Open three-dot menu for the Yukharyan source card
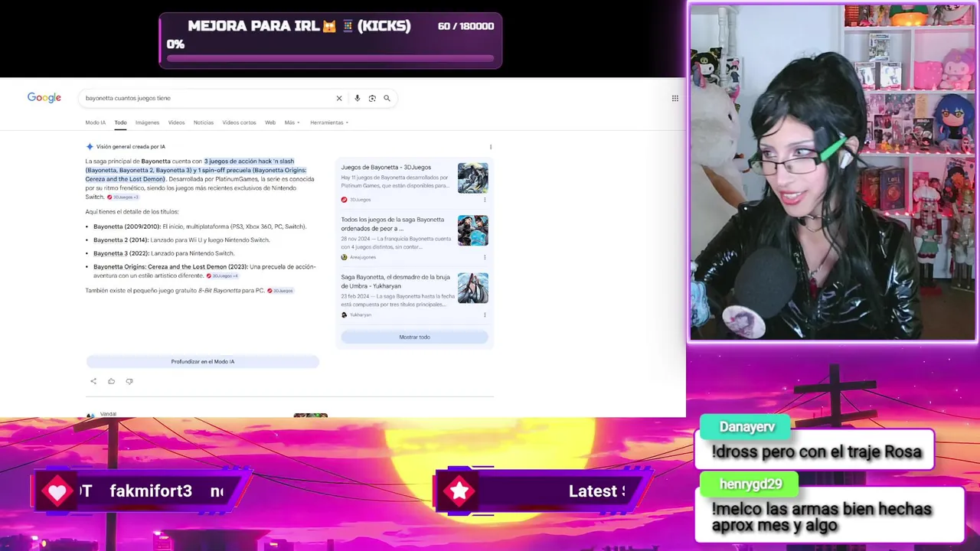This screenshot has width=980, height=551. (485, 315)
